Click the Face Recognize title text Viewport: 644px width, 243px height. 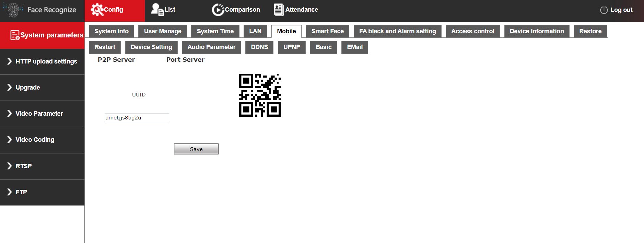pyautogui.click(x=52, y=10)
